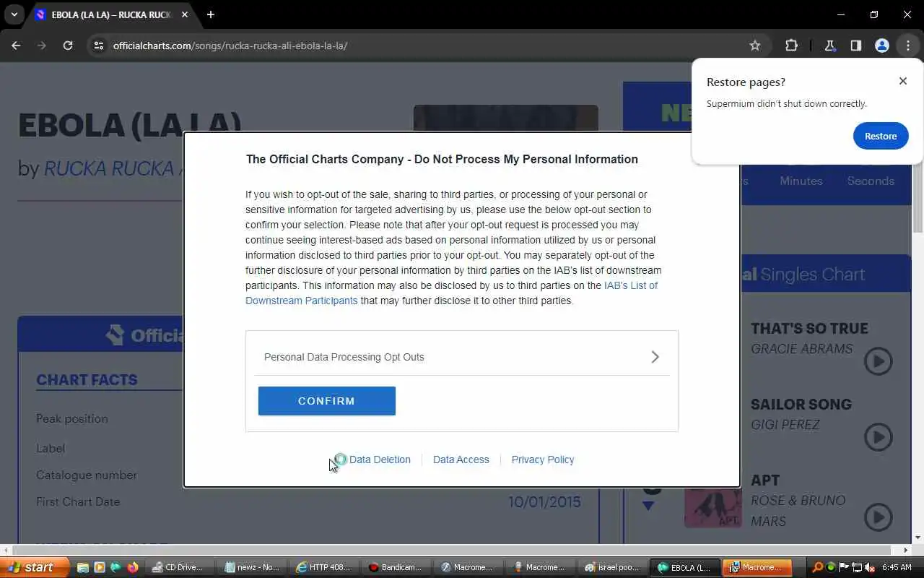924x578 pixels.
Task: Switch to the Bandicam taskbar window
Action: click(x=396, y=567)
